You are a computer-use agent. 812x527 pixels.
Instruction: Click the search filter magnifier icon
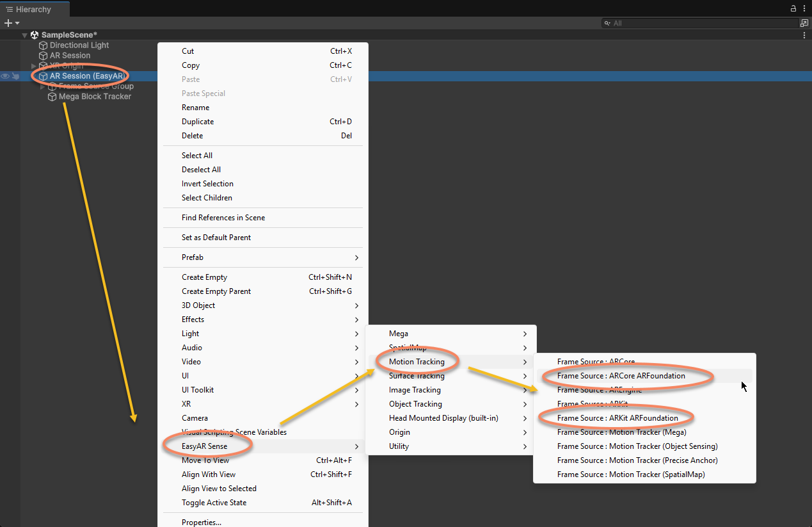point(607,22)
